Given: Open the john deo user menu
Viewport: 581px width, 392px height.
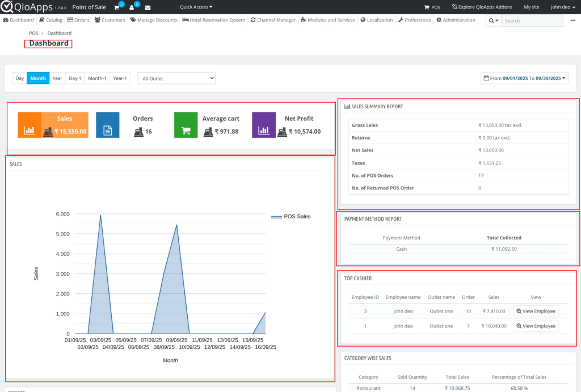Looking at the screenshot, I should pos(563,7).
